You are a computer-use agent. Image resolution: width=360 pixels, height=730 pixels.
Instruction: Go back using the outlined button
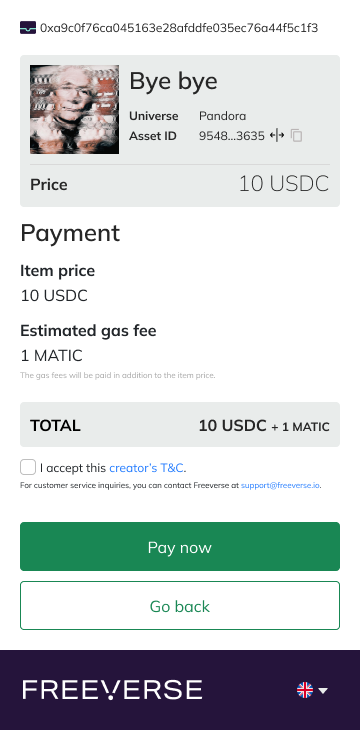click(x=180, y=605)
